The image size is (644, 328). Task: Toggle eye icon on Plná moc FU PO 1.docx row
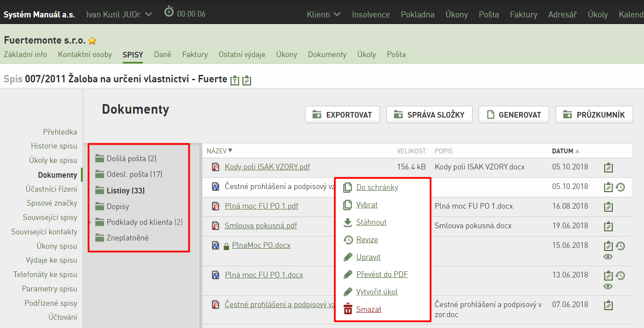coord(608,287)
